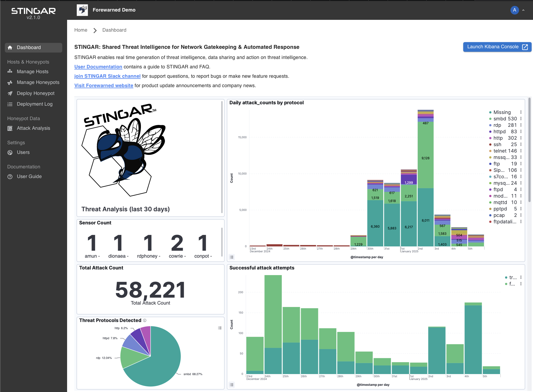Screen dimensions: 533x392
Task: Open options for first Successful attacks legend entry
Action: (521, 278)
